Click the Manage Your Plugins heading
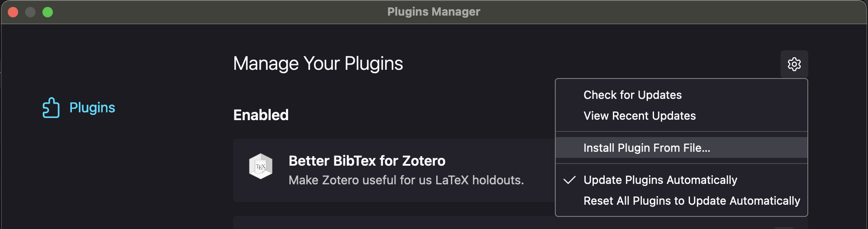Screen dimensions: 868x229 [x=318, y=64]
